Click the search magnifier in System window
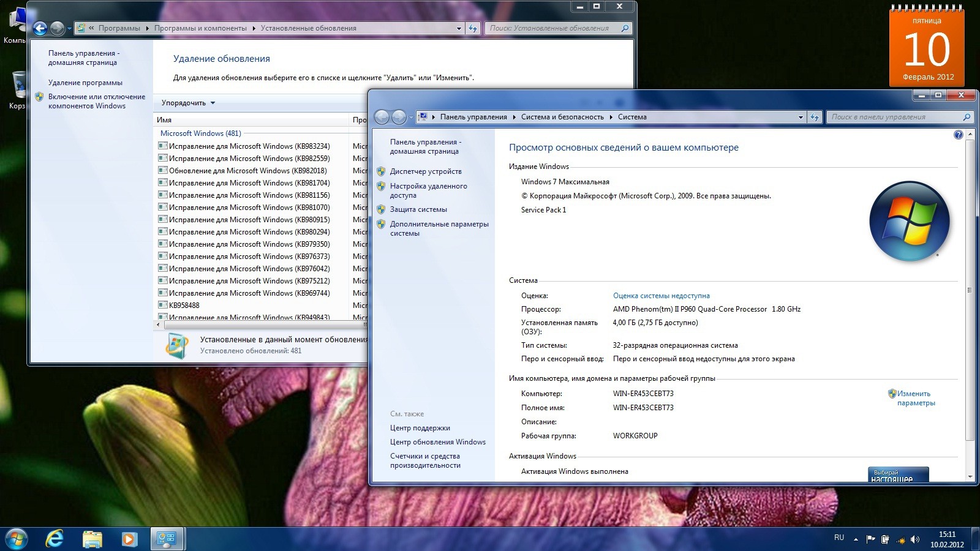 coord(967,117)
